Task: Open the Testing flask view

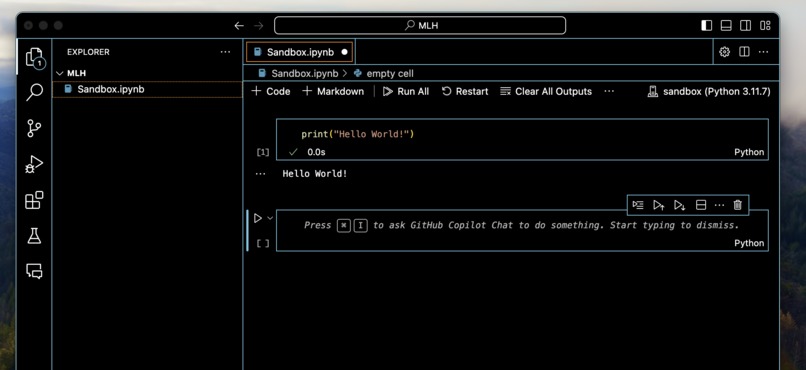Action: (x=34, y=236)
